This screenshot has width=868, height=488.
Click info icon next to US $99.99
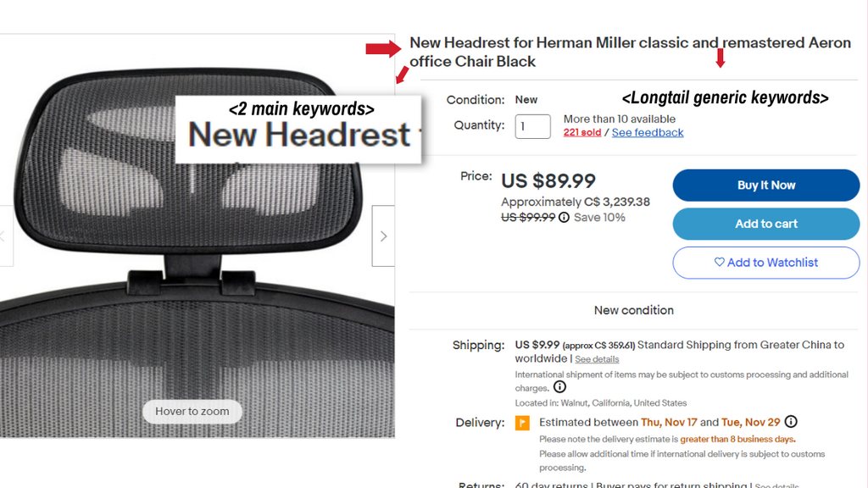[x=564, y=218]
